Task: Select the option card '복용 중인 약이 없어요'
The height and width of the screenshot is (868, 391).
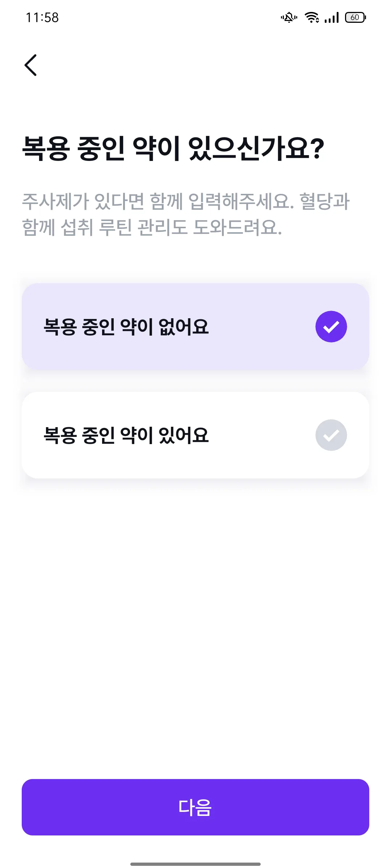Action: point(195,327)
